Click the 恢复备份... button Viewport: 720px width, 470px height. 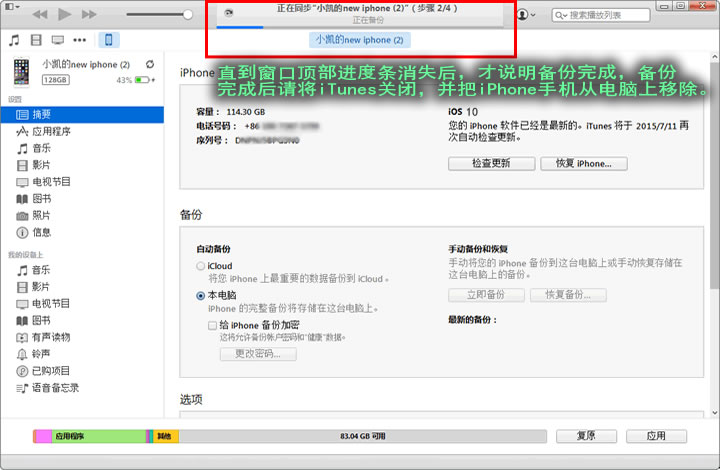568,295
